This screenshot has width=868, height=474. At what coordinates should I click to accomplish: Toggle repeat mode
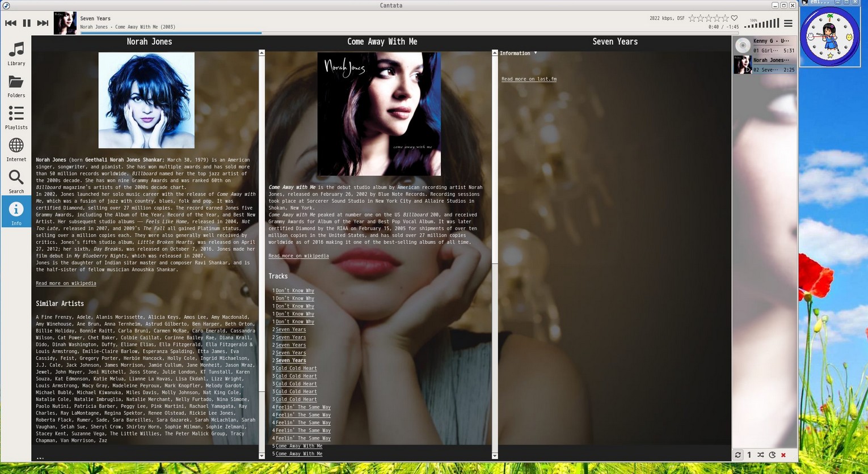click(x=738, y=455)
